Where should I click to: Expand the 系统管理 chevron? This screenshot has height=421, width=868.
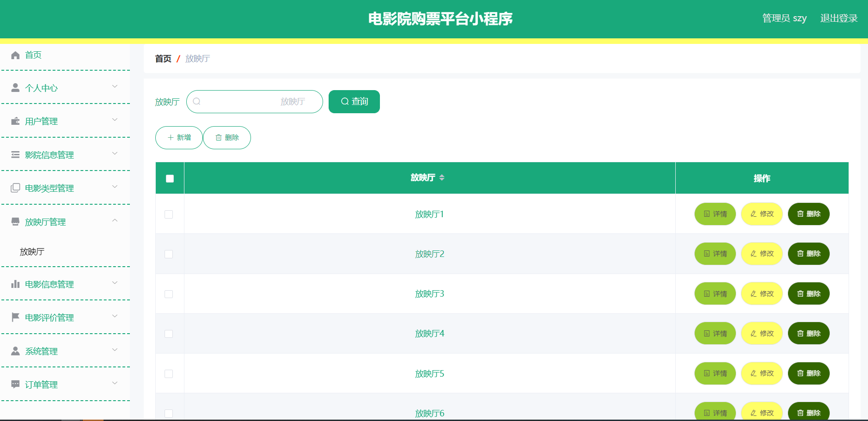pyautogui.click(x=115, y=350)
